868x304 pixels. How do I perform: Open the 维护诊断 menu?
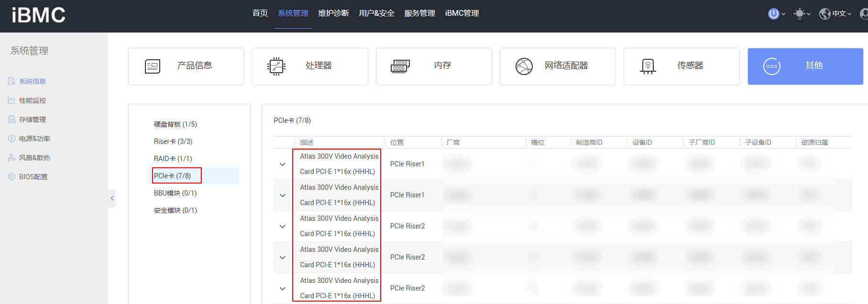(x=334, y=13)
